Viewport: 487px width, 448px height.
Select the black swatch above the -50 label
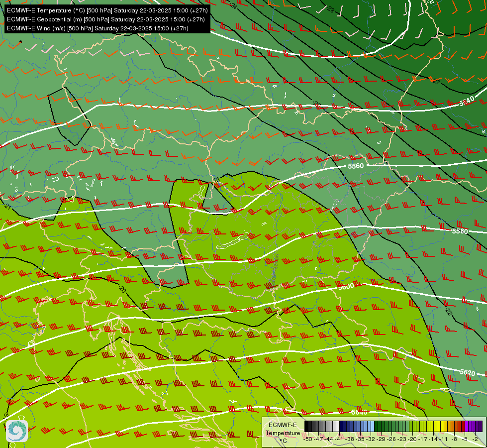(306, 426)
